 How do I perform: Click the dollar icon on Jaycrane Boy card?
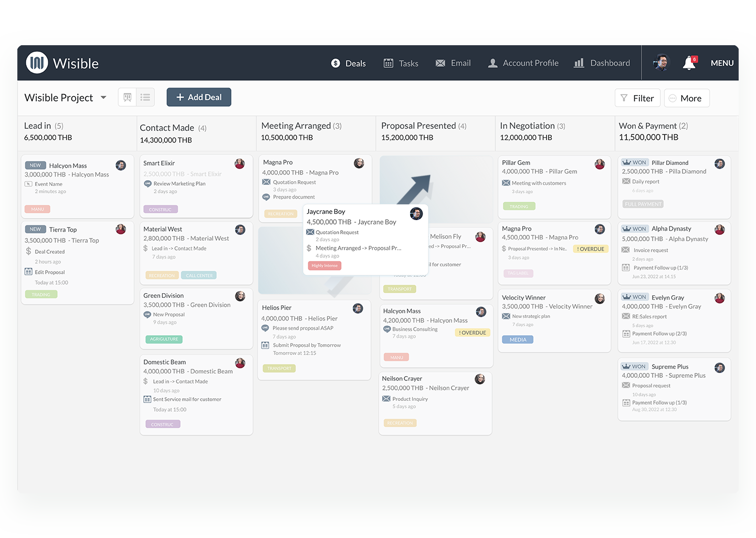point(309,248)
